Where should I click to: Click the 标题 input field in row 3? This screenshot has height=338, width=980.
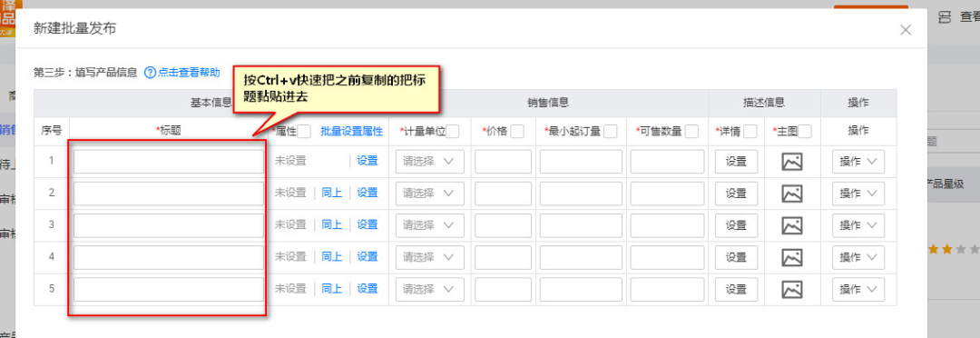(169, 225)
